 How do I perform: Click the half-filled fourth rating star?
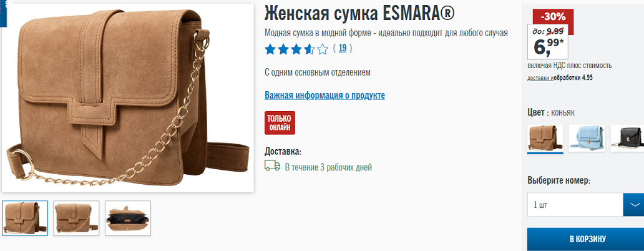pyautogui.click(x=310, y=49)
